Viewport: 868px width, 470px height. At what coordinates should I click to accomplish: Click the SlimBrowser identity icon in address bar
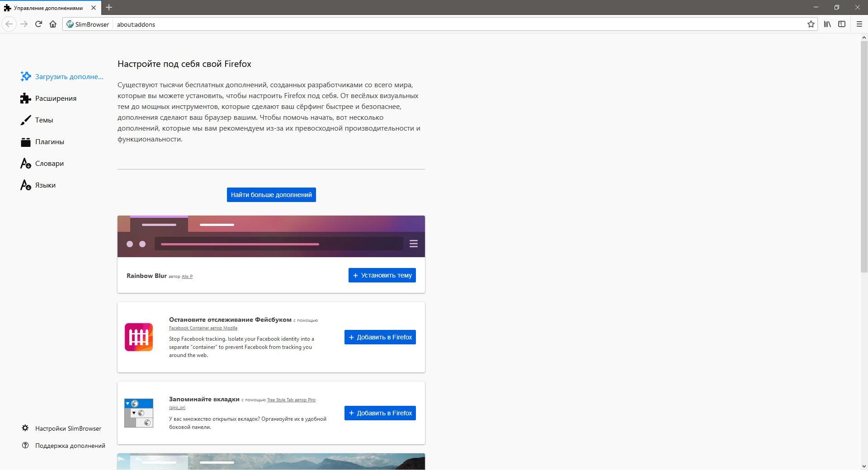tap(88, 24)
